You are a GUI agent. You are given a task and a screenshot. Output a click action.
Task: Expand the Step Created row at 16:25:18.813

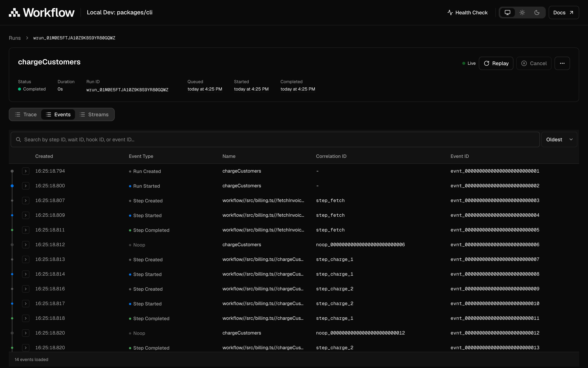click(26, 259)
